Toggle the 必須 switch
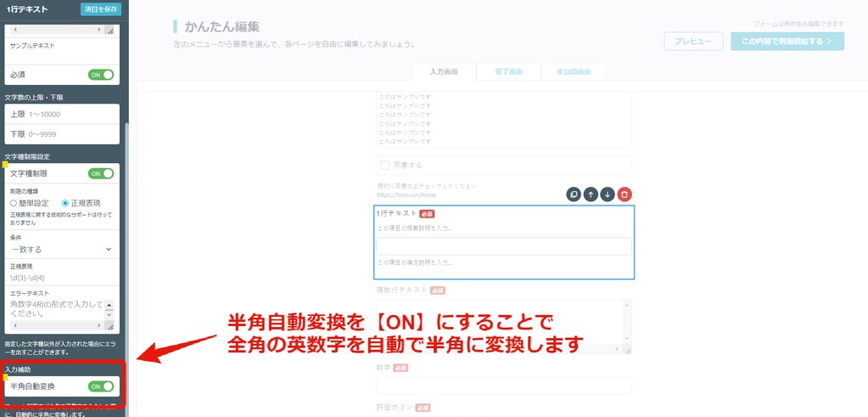 pos(101,75)
